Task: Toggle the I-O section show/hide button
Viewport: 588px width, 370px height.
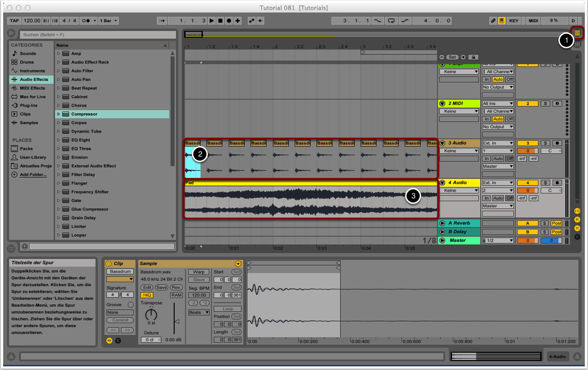Action: (x=577, y=211)
